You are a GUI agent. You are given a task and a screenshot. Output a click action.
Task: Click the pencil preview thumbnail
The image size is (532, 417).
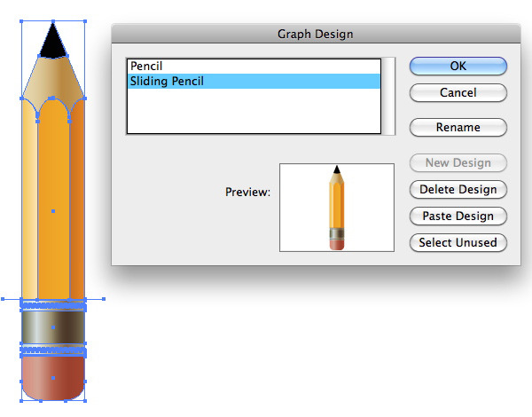[337, 208]
